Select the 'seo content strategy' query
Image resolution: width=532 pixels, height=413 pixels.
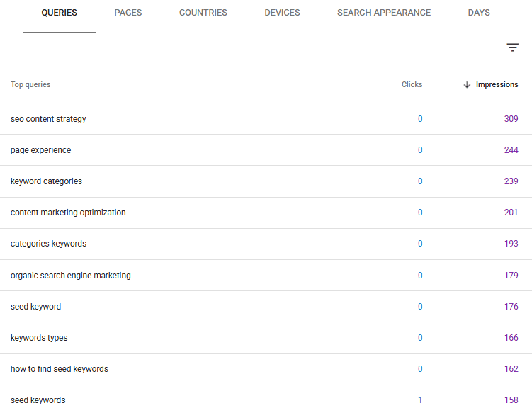48,119
